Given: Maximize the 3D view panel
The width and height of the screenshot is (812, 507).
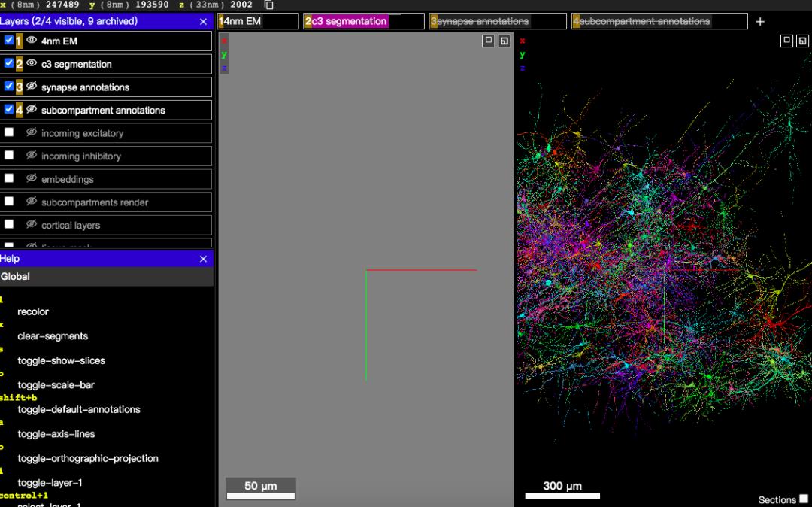Looking at the screenshot, I should coord(786,41).
